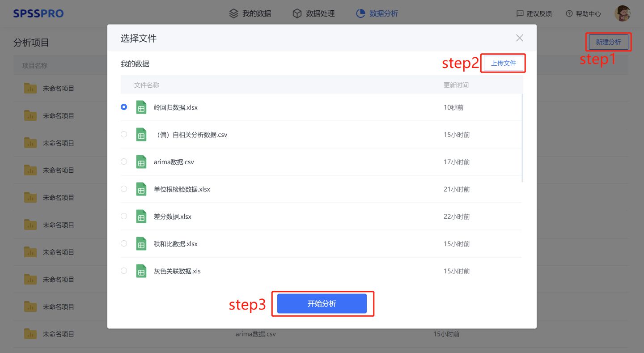Open 建议反馈 feedback link
The image size is (644, 353).
(534, 14)
